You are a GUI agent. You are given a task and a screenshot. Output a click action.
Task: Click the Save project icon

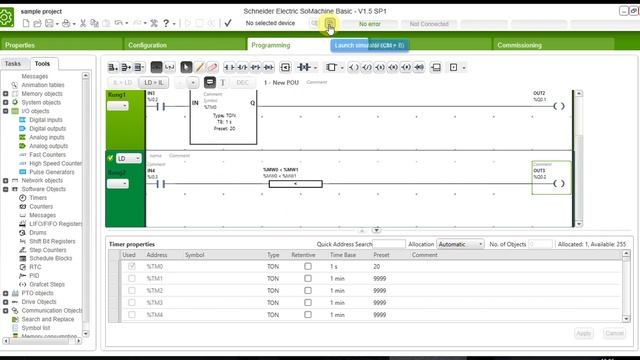(49, 23)
